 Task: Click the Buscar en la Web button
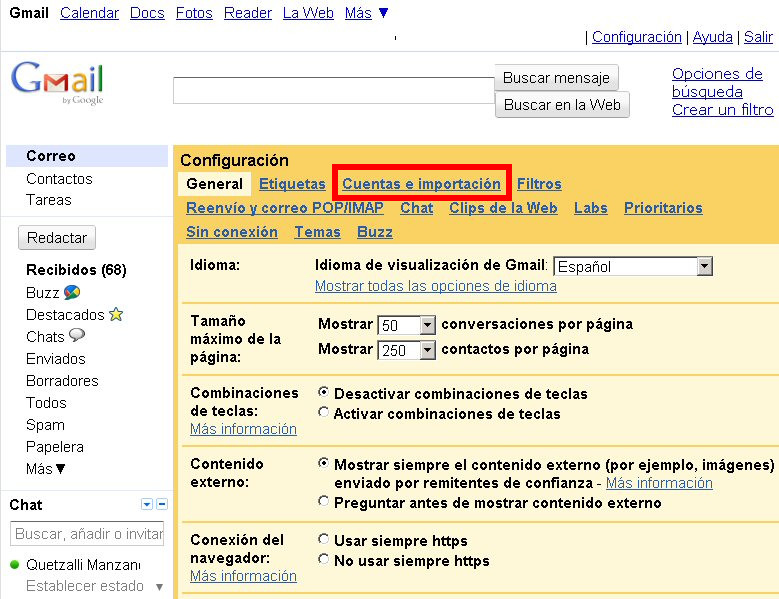(x=562, y=104)
